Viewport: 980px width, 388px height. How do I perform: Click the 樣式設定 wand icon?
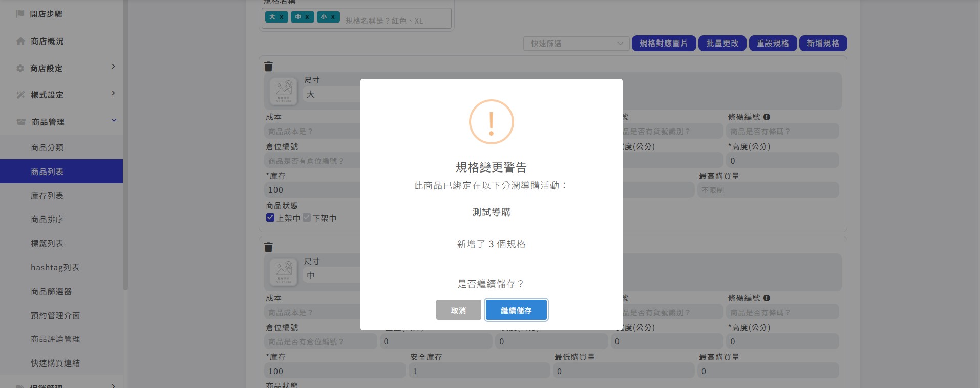click(20, 95)
